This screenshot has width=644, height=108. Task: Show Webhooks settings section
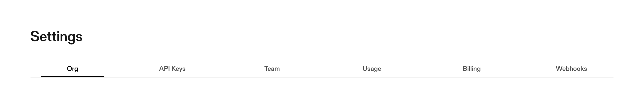click(571, 69)
